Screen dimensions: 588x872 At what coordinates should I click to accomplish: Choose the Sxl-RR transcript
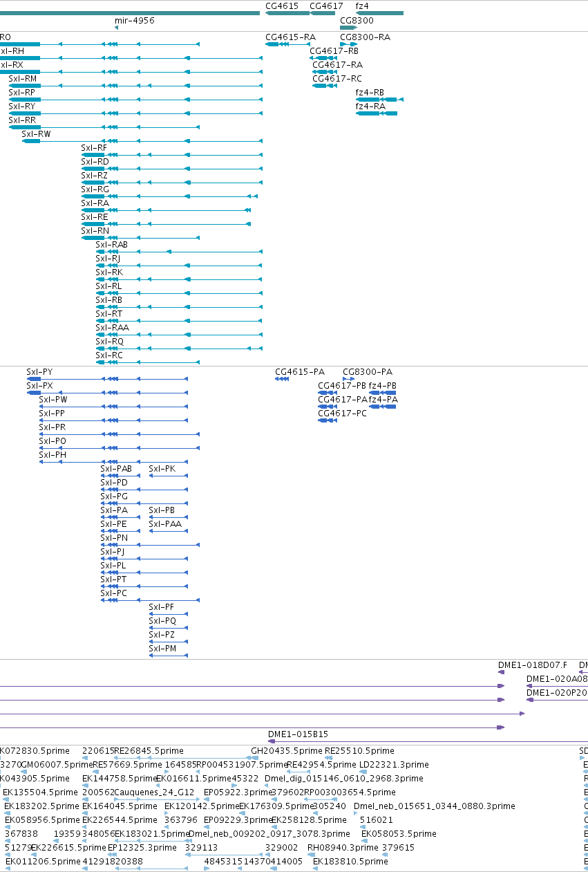coord(22,120)
